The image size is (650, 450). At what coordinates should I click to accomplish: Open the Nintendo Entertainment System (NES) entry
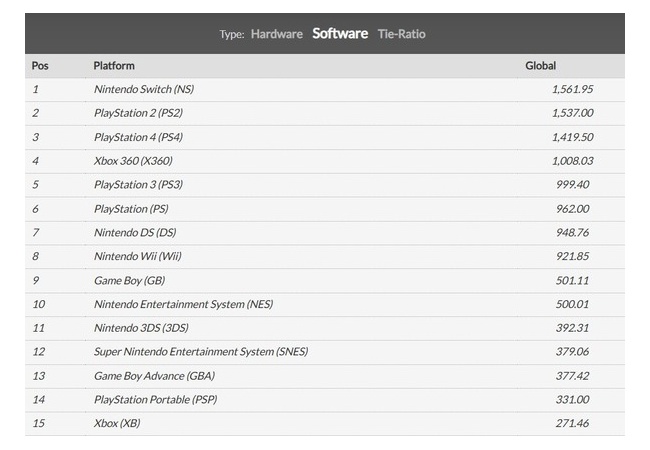click(183, 304)
